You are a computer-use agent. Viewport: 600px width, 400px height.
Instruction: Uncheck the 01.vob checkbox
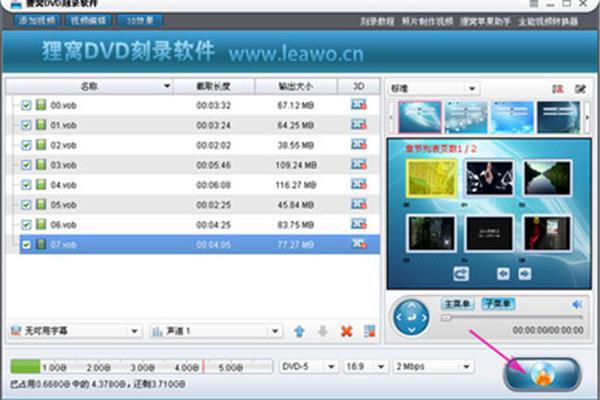[26, 125]
